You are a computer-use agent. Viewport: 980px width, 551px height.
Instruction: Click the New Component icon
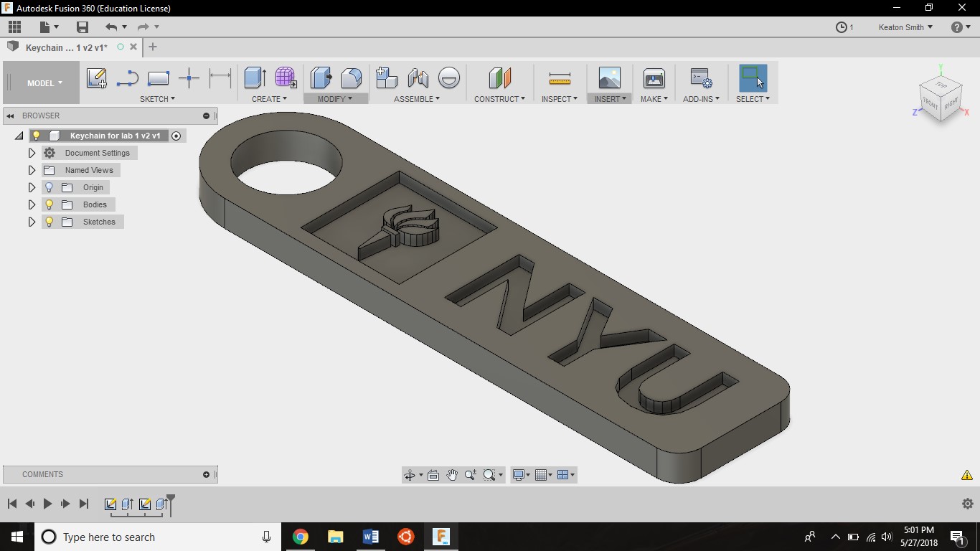[387, 77]
